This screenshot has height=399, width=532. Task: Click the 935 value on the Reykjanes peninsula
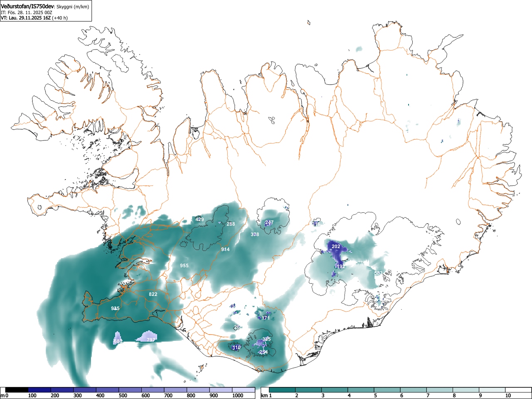coord(116,308)
